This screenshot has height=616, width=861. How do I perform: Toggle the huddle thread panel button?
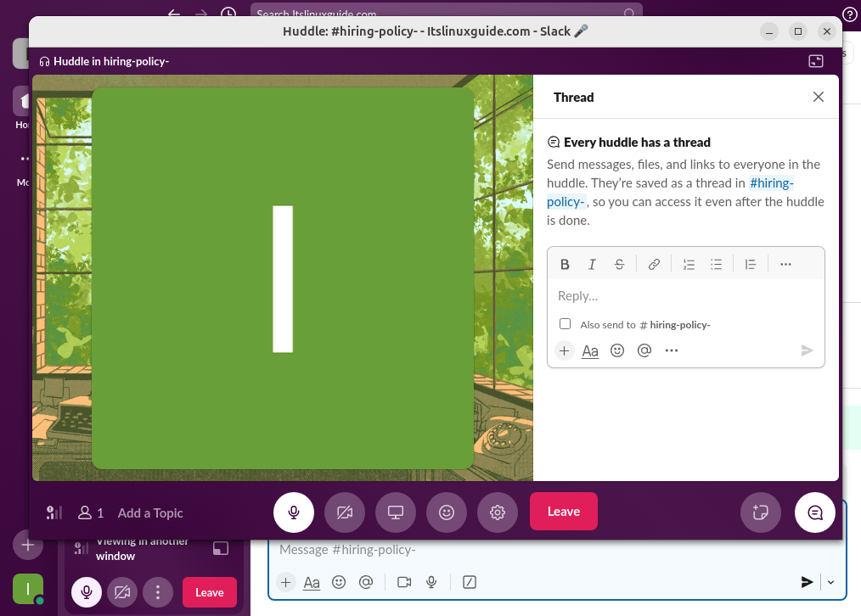tap(814, 512)
